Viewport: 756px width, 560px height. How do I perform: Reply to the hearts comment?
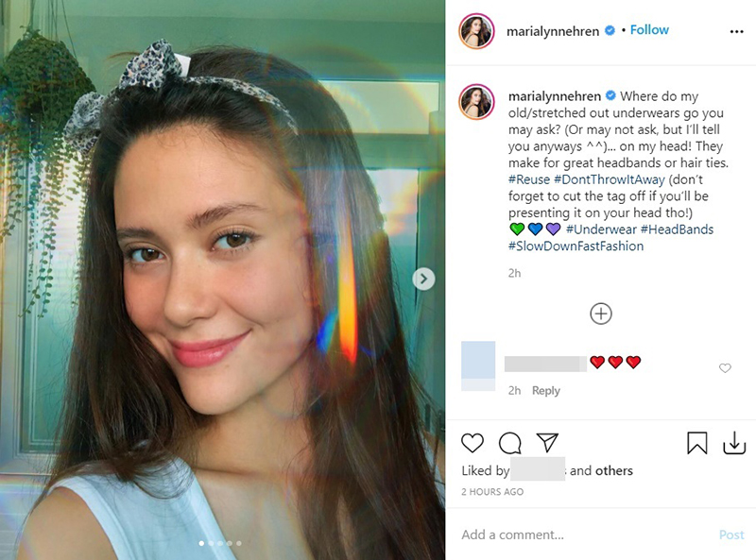coord(545,391)
